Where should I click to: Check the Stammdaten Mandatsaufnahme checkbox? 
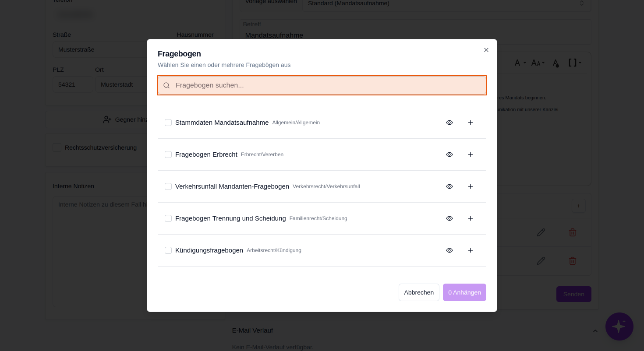click(168, 123)
